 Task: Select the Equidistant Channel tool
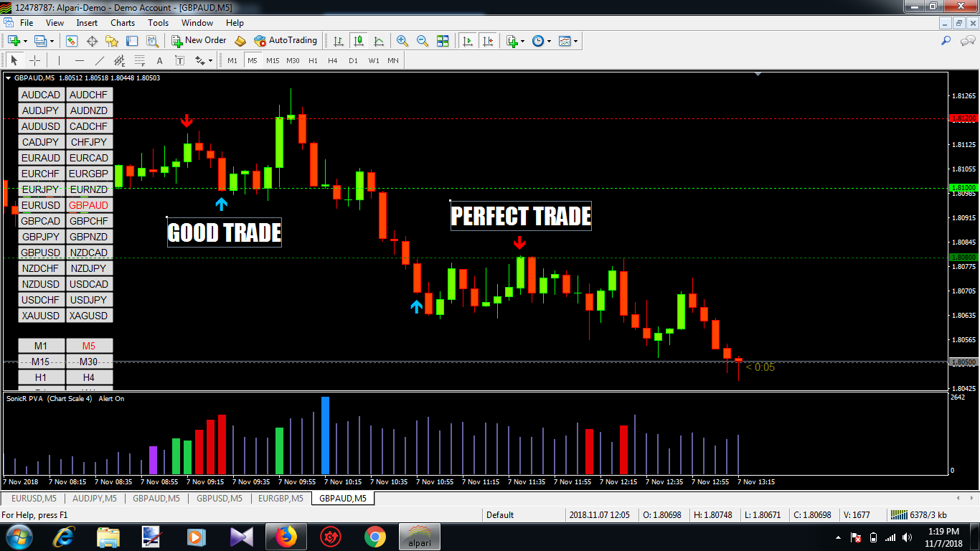[119, 60]
